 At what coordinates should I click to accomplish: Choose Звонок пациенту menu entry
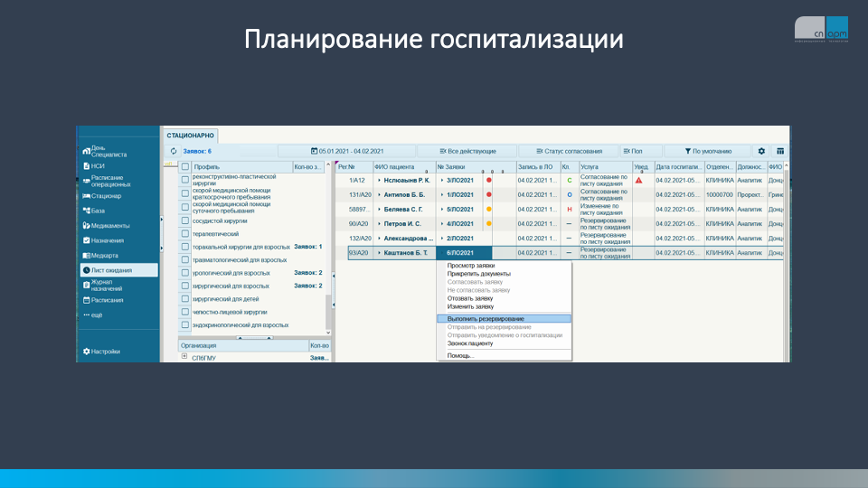pos(469,343)
